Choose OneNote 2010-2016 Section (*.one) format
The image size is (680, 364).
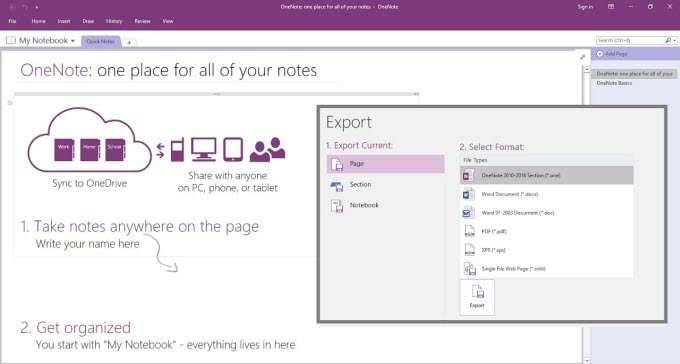[x=546, y=175]
